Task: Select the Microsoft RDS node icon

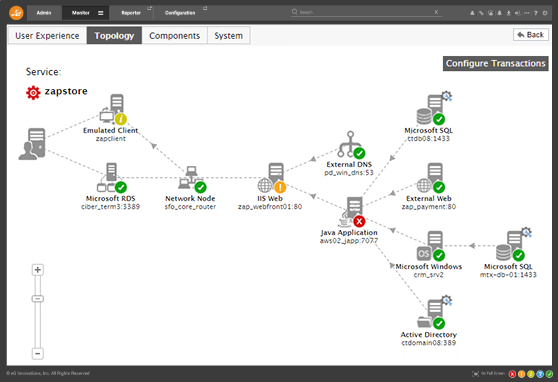Action: pos(111,178)
